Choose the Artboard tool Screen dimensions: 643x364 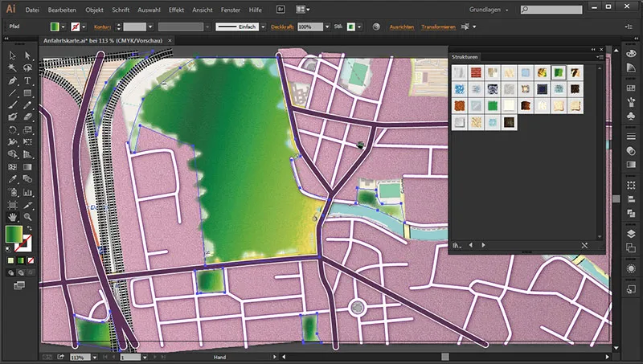click(12, 204)
